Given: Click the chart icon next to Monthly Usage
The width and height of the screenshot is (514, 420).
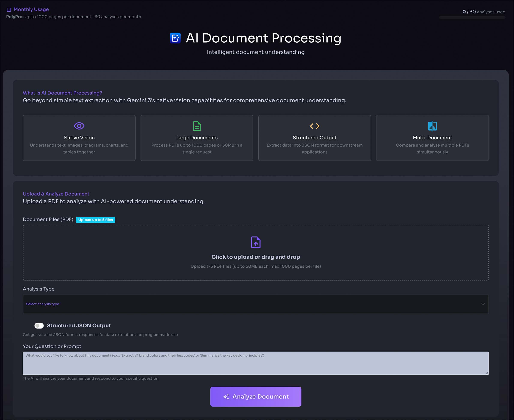Looking at the screenshot, I should pos(9,9).
